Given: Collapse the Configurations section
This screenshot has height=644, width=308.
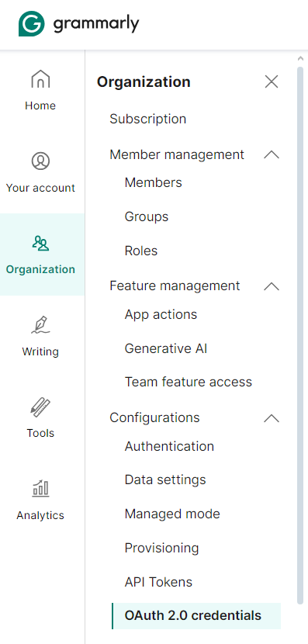Looking at the screenshot, I should pos(272,417).
